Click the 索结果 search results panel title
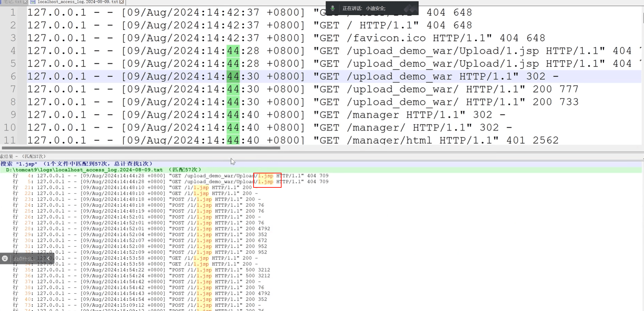This screenshot has width=644, height=311. [23, 156]
